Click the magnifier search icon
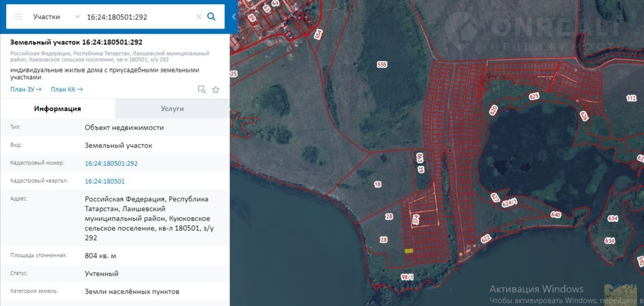The height and width of the screenshot is (306, 644). point(211,16)
